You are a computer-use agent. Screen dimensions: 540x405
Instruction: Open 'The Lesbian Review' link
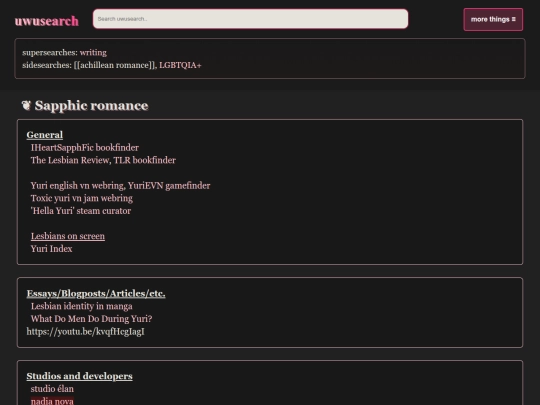(71, 160)
